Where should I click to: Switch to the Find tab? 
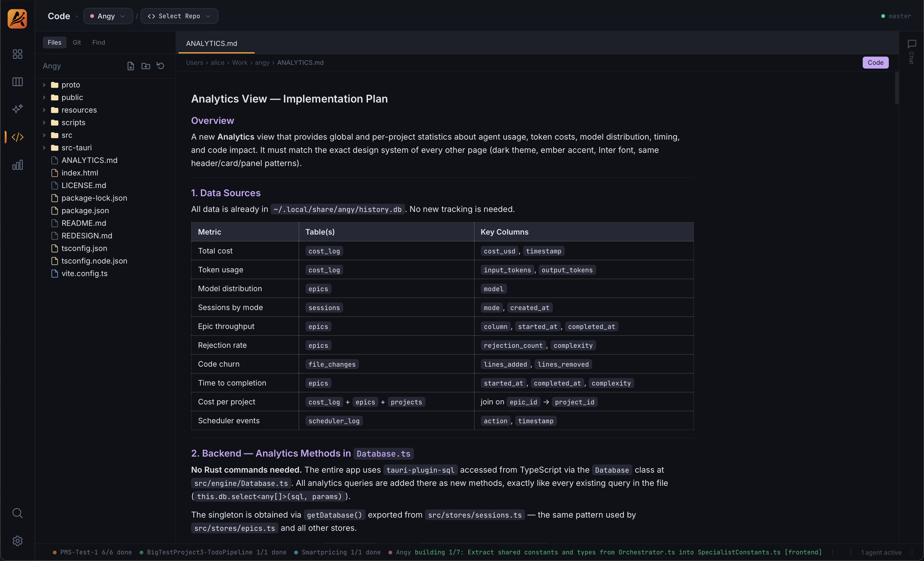pyautogui.click(x=98, y=42)
